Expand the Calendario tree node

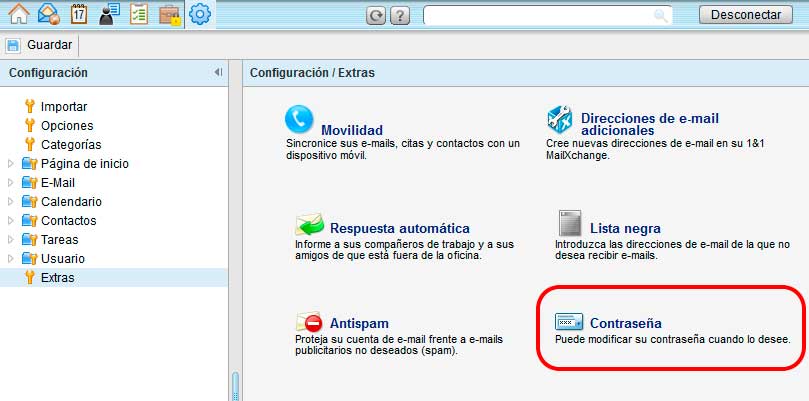[11, 202]
